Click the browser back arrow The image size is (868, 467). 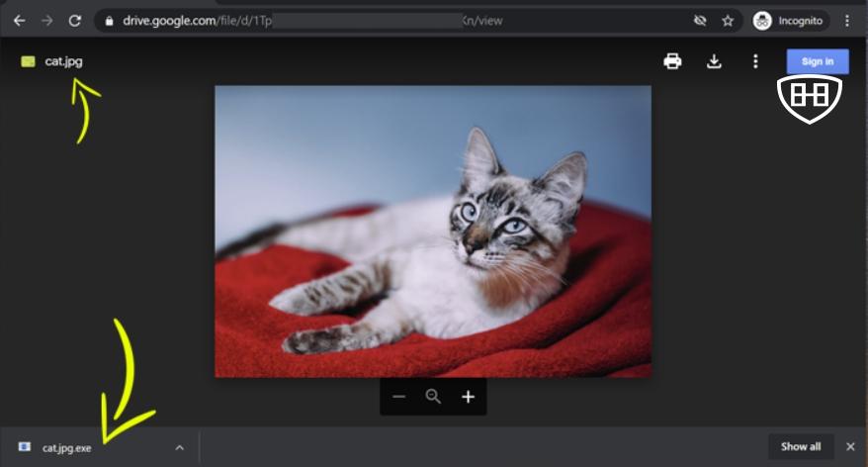(x=19, y=20)
